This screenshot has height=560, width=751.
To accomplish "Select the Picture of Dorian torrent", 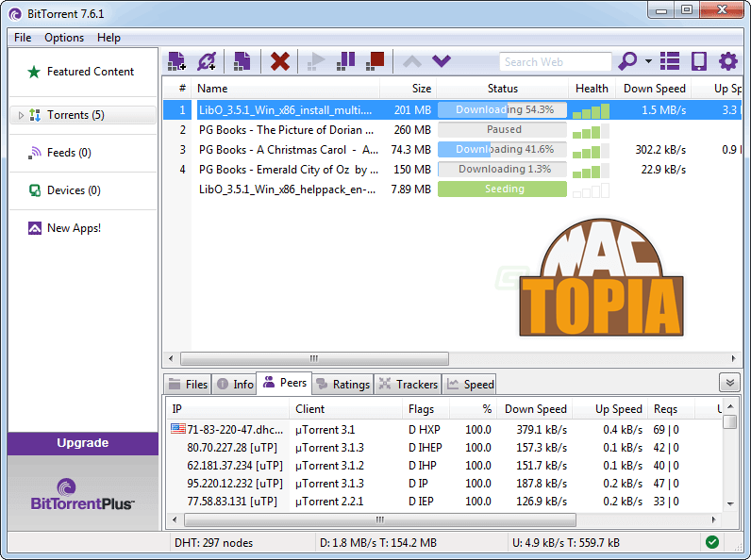I will (452, 130).
